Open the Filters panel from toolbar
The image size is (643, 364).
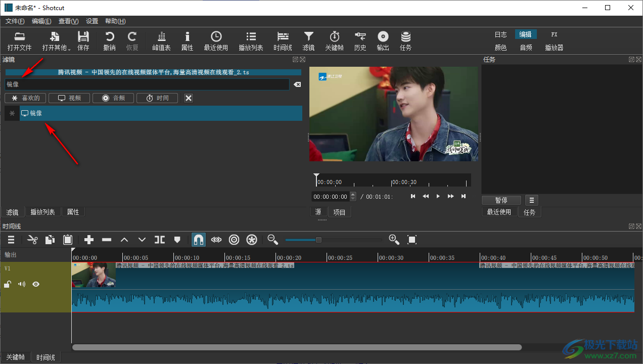tap(308, 41)
